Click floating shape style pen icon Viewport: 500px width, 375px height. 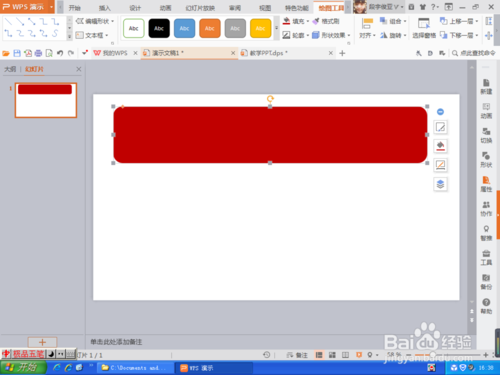pyautogui.click(x=440, y=127)
